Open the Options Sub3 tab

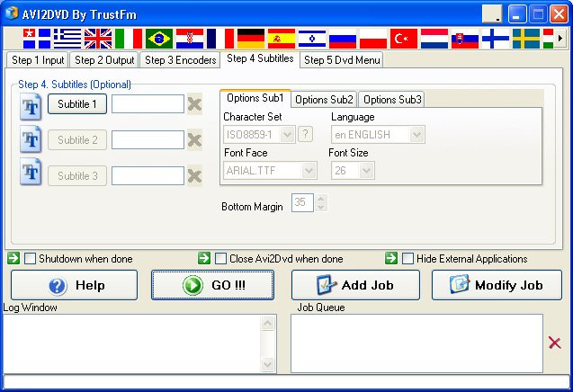tap(392, 100)
